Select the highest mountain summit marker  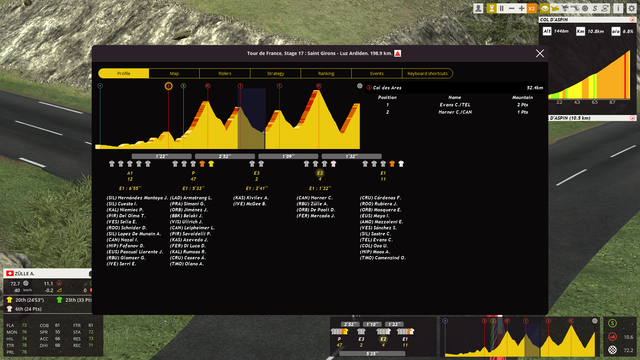318,86
